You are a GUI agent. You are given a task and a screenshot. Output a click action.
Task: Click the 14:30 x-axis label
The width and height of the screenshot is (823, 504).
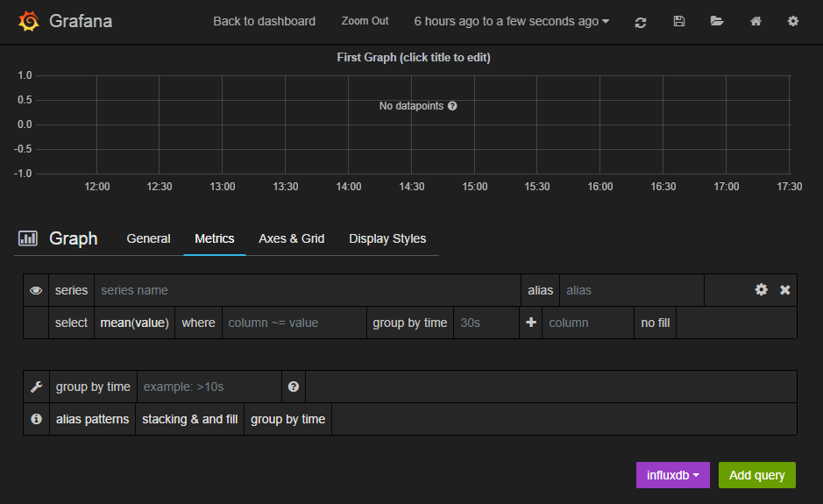412,187
